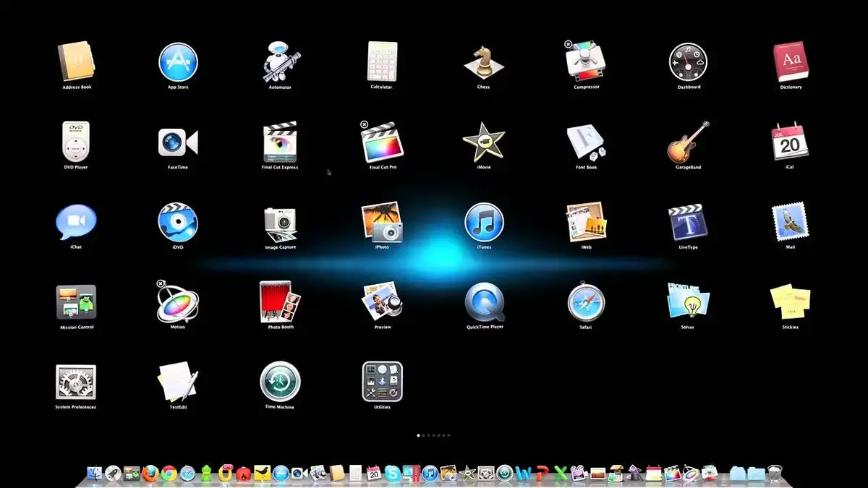
Task: Launch Font Book
Action: click(x=585, y=144)
